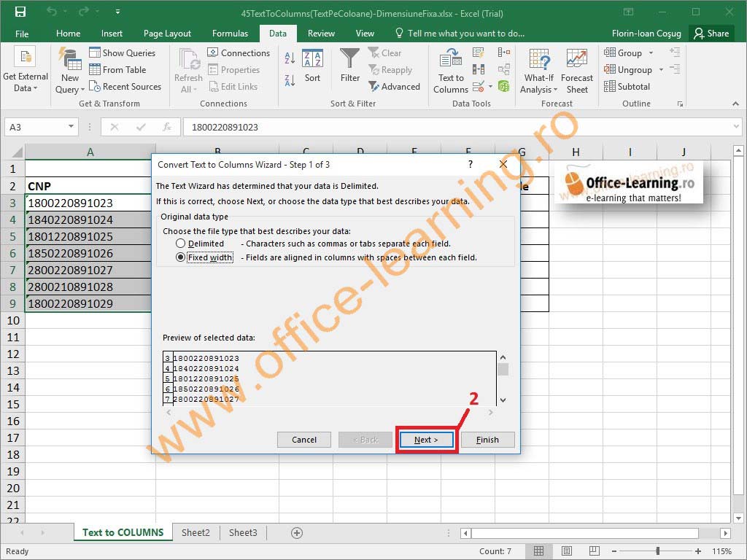Click From Table in Get & Transform

[117, 69]
